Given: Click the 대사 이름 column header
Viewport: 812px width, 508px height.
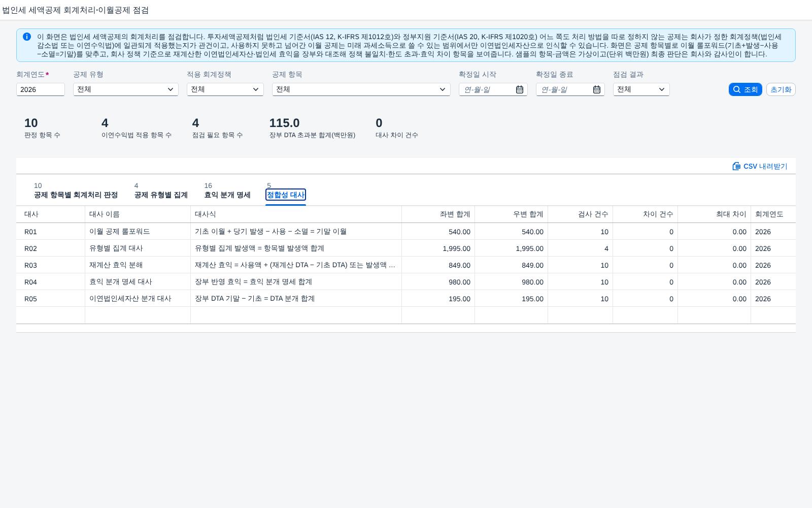Looking at the screenshot, I should click(138, 214).
